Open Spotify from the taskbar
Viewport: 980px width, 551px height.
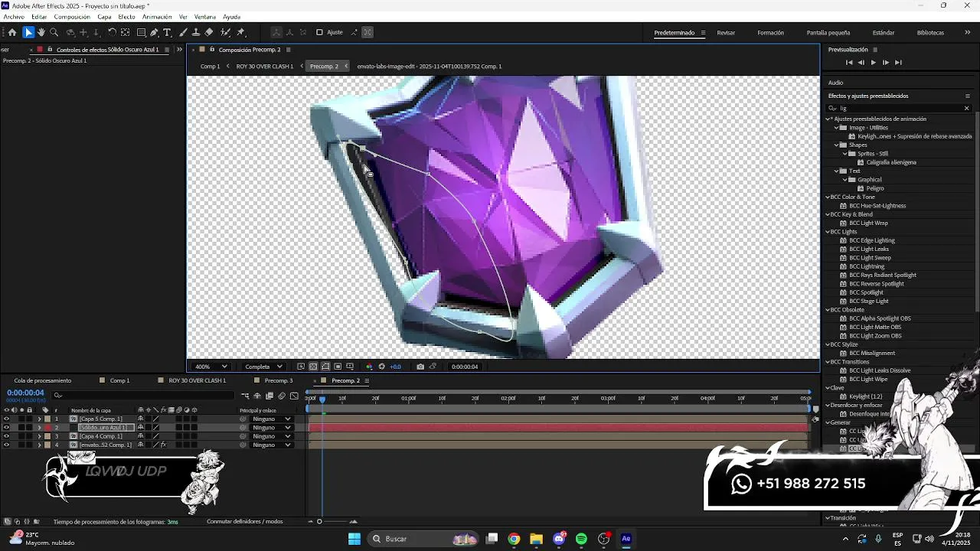(581, 539)
